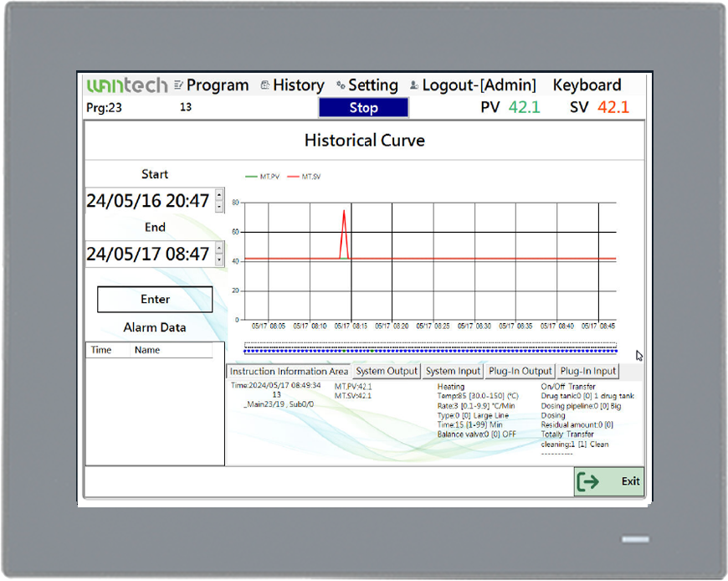Click the Time column header in Alarm Data
Image resolution: width=728 pixels, height=581 pixels.
pyautogui.click(x=101, y=350)
